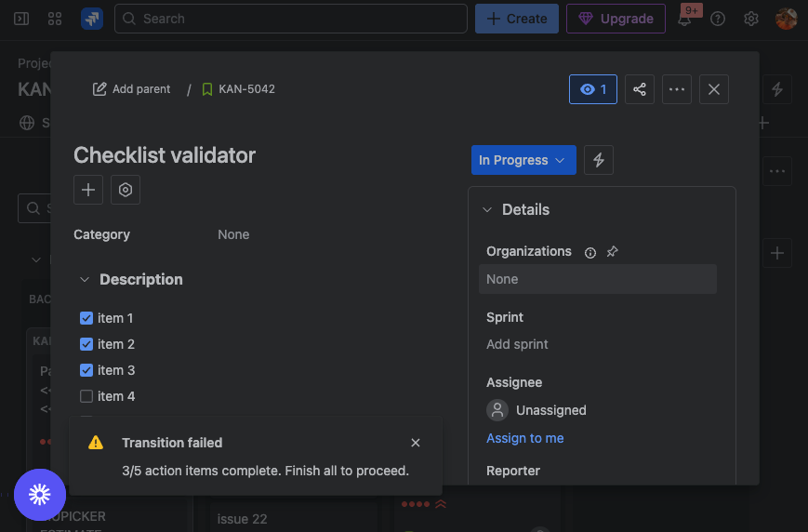The image size is (808, 532).
Task: Toggle the watch eye button
Action: [x=593, y=89]
